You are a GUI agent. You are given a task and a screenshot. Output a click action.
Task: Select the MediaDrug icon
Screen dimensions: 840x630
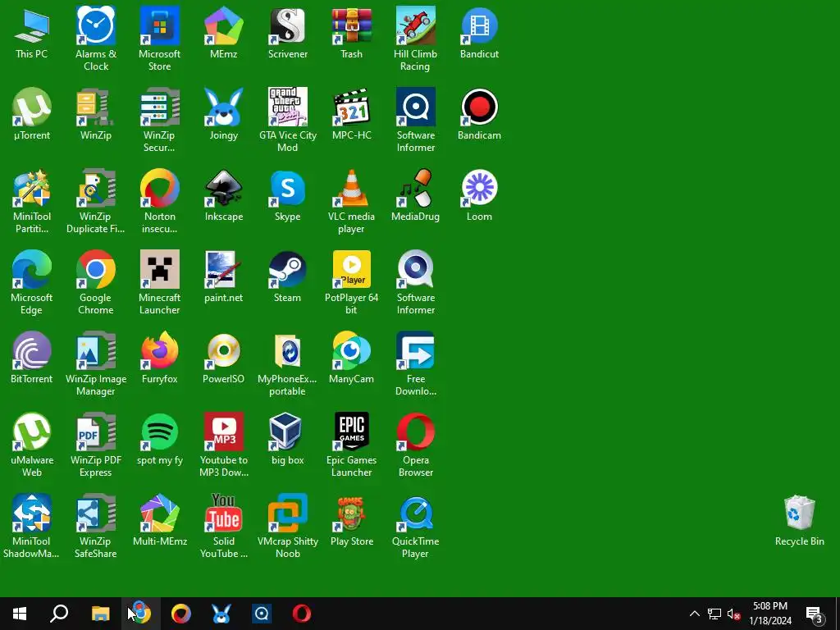[415, 195]
